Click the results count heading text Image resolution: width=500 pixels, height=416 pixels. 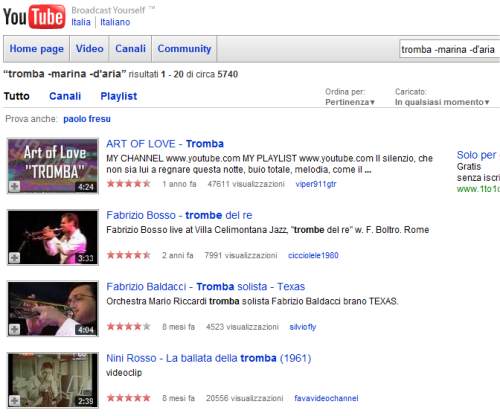coord(121,74)
